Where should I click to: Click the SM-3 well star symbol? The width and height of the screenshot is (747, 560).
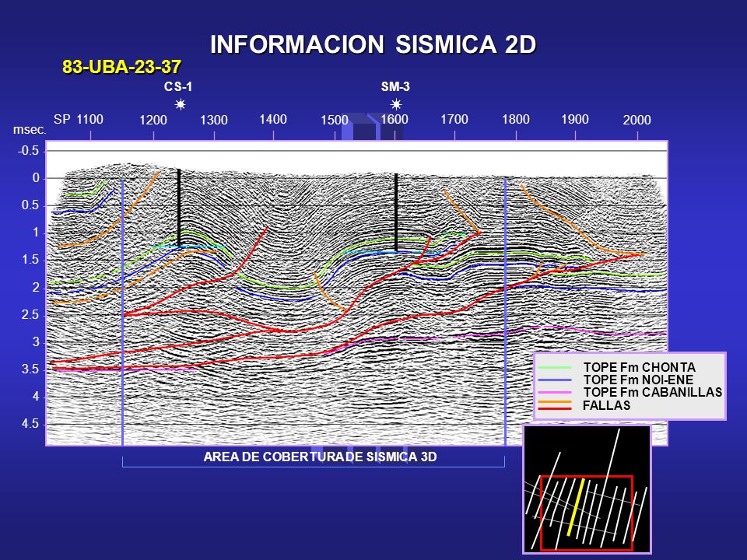396,104
